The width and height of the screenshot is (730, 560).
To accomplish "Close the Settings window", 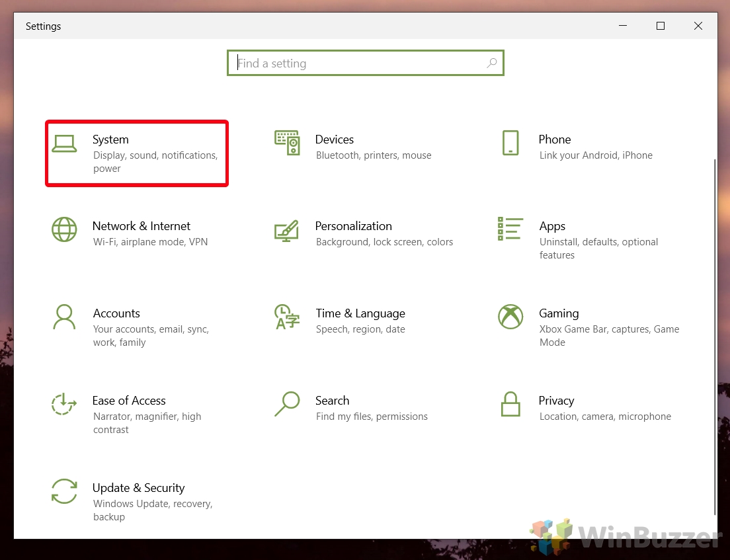I will (x=698, y=26).
